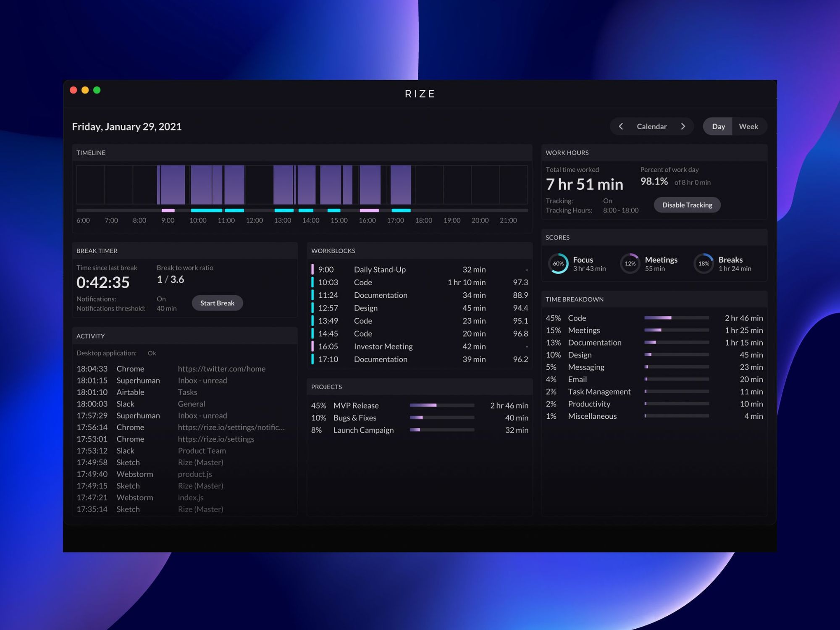
Task: Open the rize.io/settings activity link
Action: tap(216, 439)
